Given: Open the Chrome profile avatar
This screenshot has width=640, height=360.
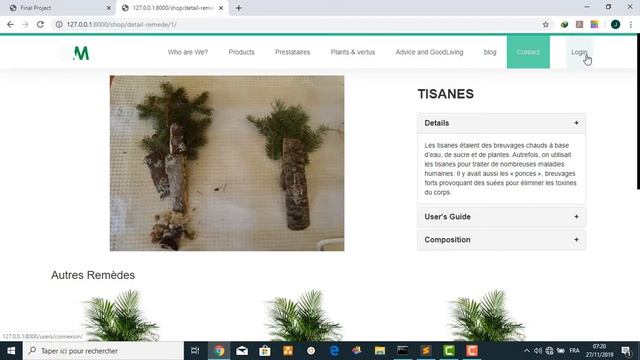Looking at the screenshot, I should pyautogui.click(x=615, y=24).
